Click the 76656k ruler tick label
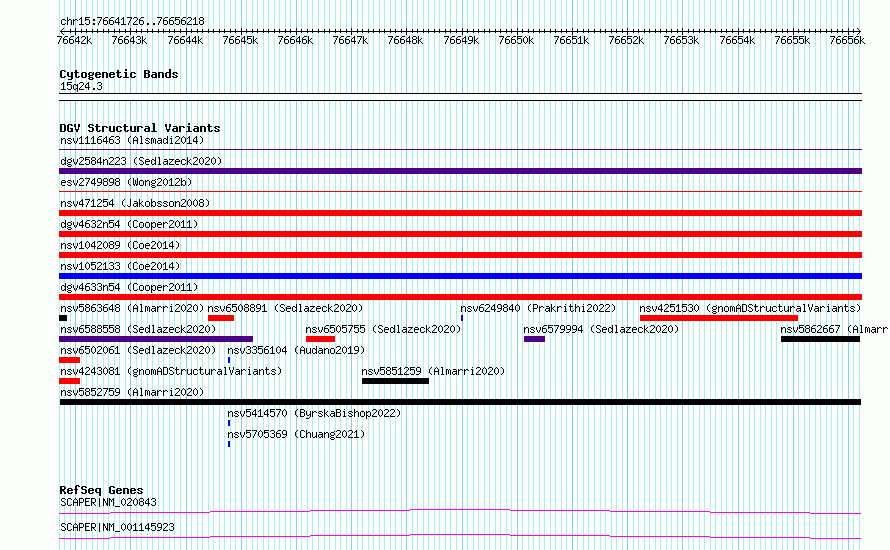This screenshot has width=890, height=550. [847, 40]
